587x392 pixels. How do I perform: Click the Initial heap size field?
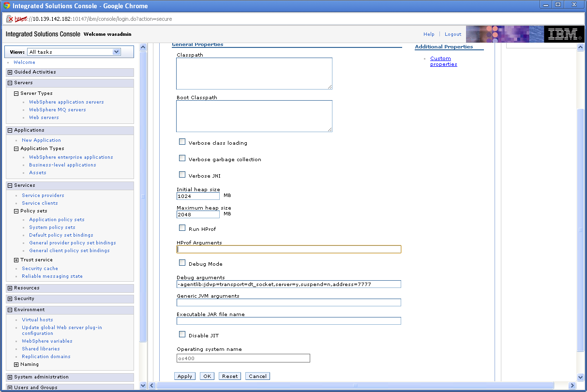(x=198, y=196)
